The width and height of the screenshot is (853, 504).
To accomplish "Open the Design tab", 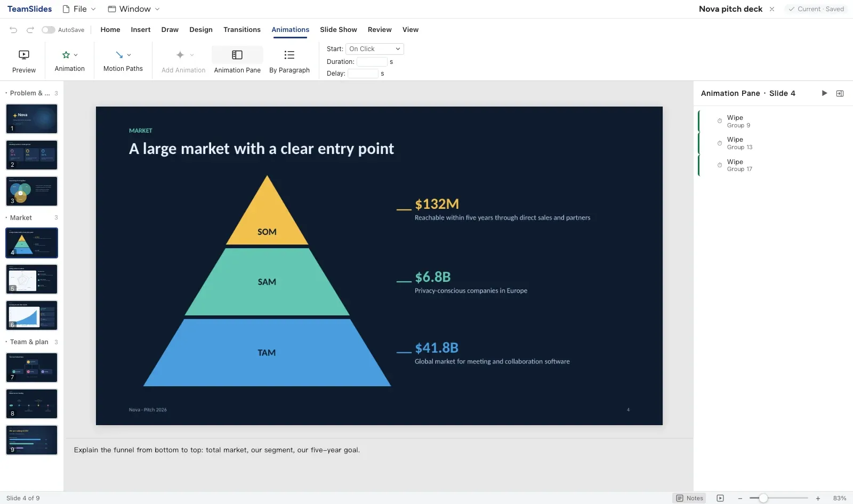I will coord(201,30).
